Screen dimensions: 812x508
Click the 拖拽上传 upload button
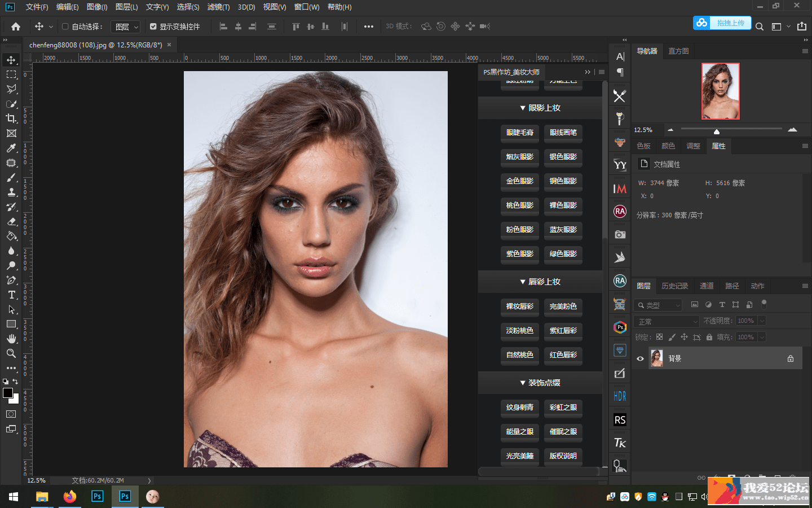tap(722, 23)
